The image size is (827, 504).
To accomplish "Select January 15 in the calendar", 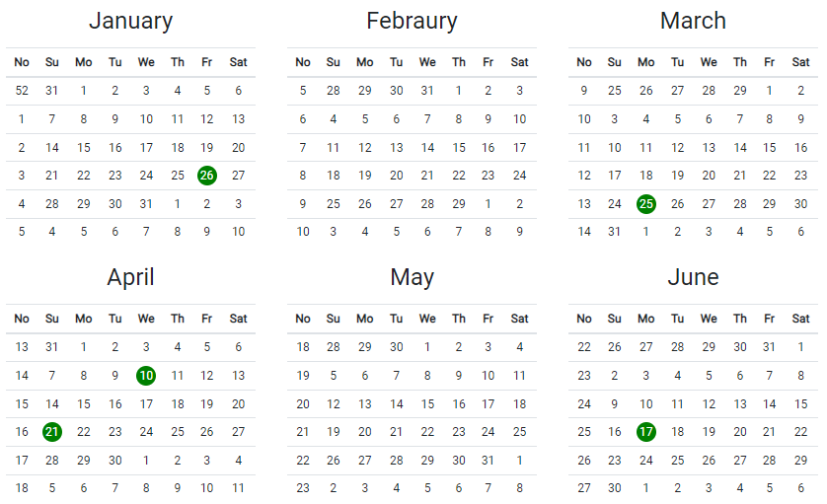I will (x=84, y=148).
